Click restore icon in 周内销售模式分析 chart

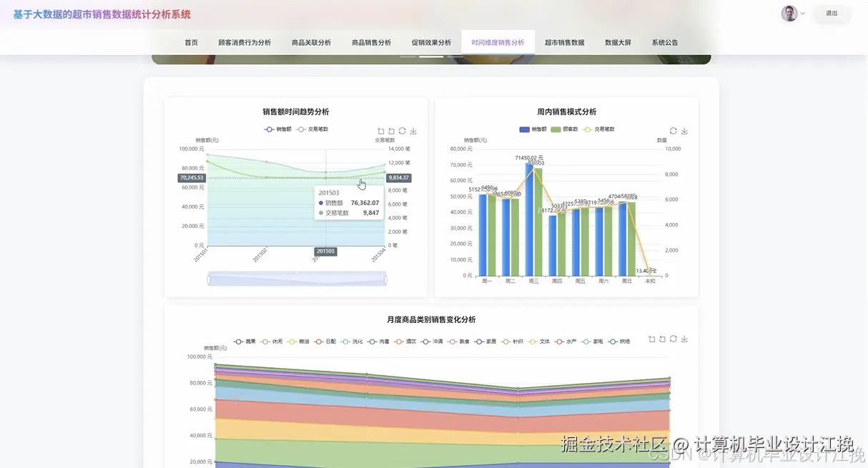tap(674, 131)
